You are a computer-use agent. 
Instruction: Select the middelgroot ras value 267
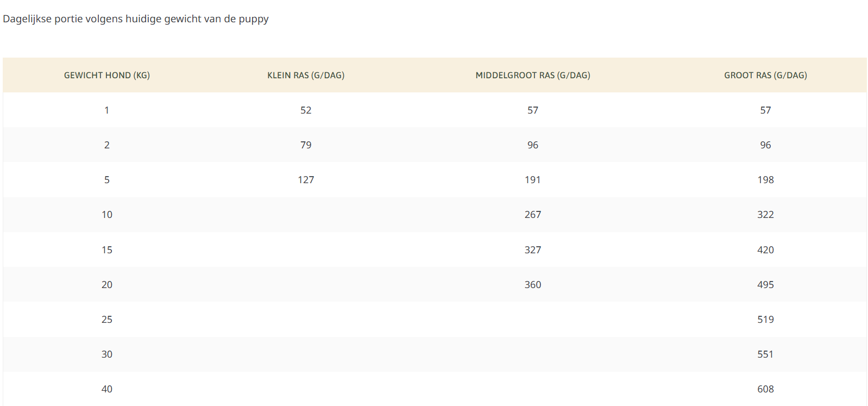tap(533, 215)
